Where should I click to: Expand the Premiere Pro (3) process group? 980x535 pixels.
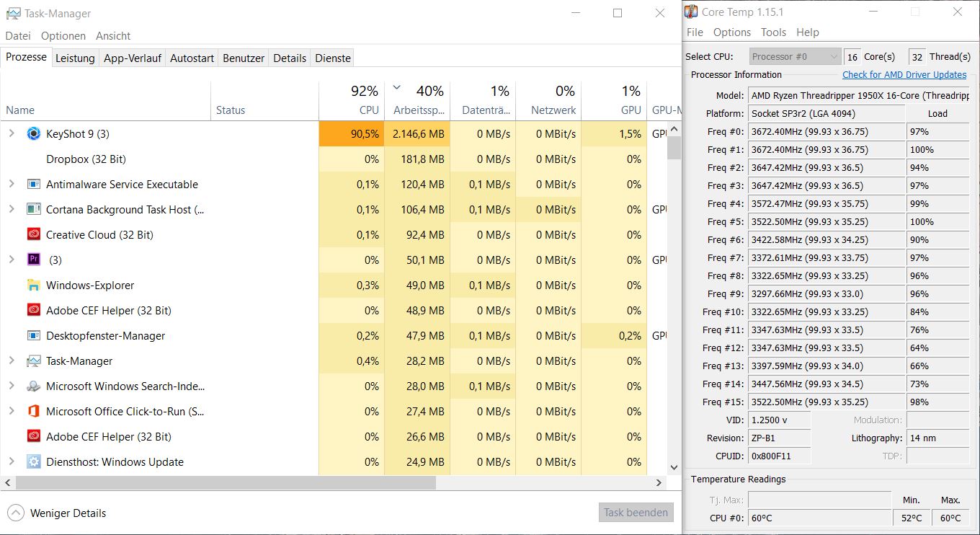12,260
